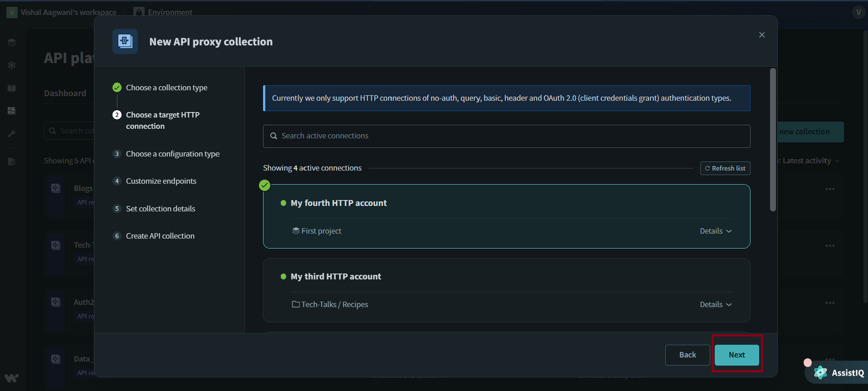The image size is (868, 391).
Task: Click the First project label
Action: (x=321, y=231)
